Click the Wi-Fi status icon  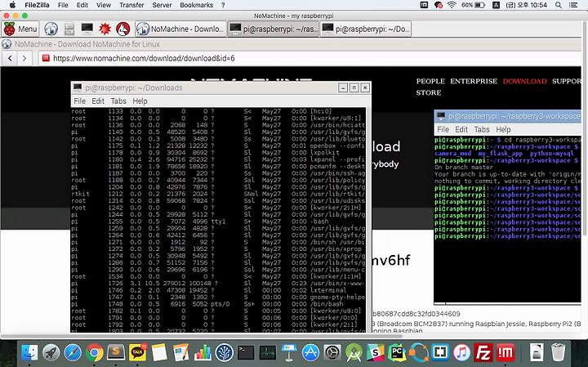452,5
